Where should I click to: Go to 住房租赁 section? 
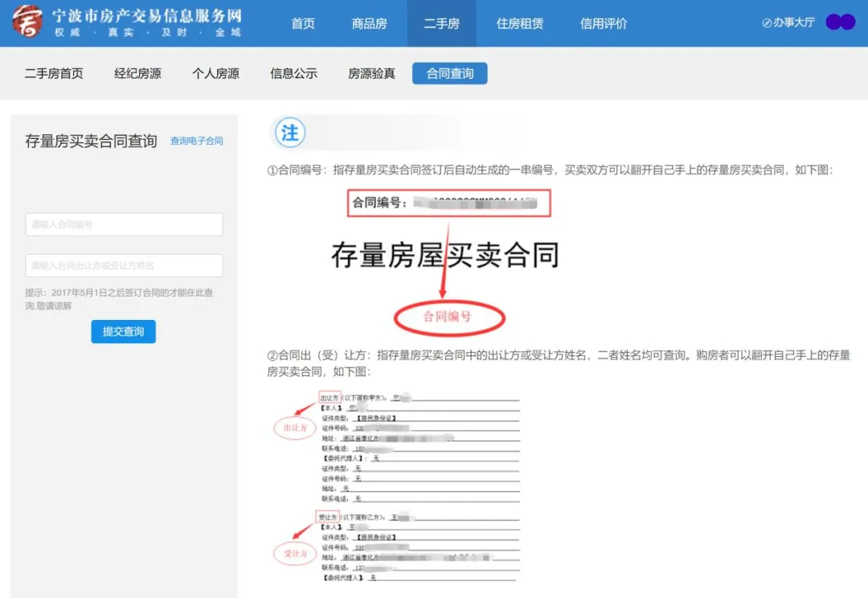(x=520, y=23)
